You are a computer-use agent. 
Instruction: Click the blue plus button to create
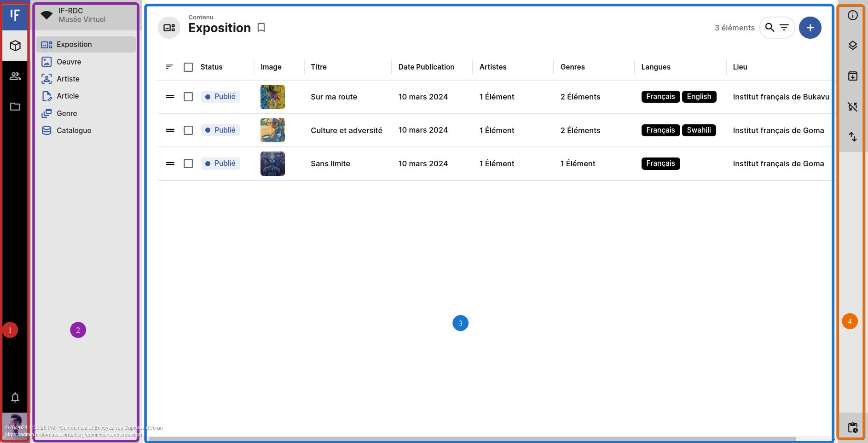(x=810, y=28)
